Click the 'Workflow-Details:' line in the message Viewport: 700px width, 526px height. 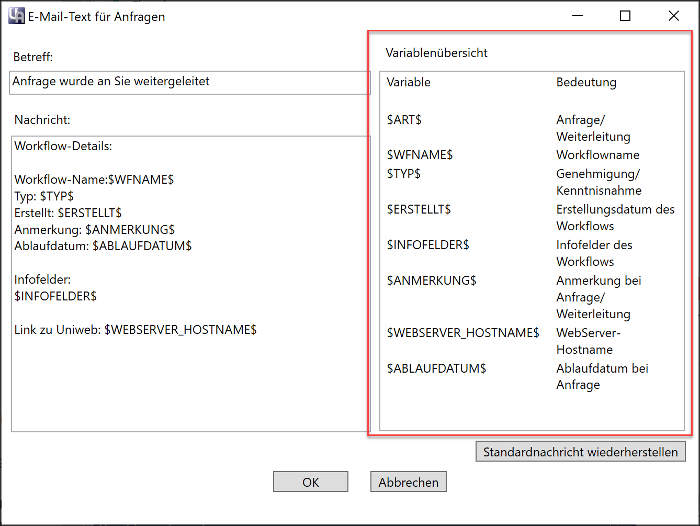pos(63,146)
